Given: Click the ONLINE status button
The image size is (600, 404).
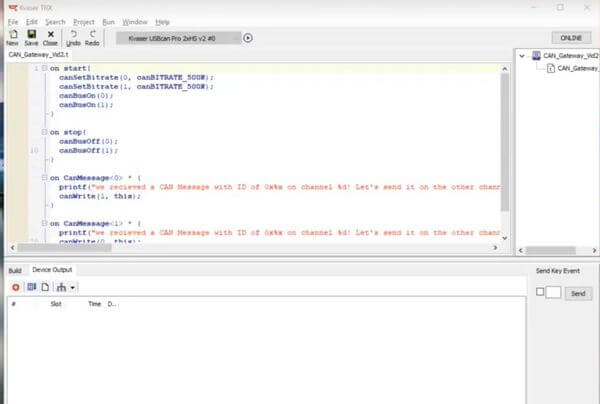Looking at the screenshot, I should tap(571, 38).
